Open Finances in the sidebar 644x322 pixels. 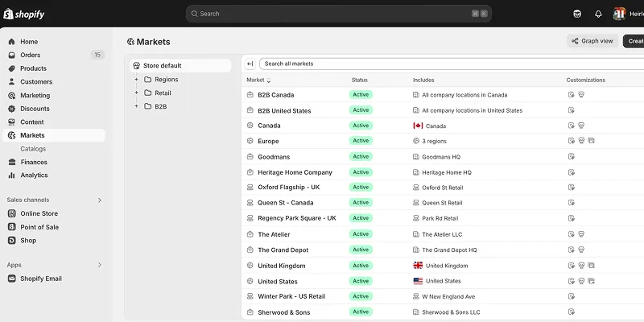click(x=34, y=162)
